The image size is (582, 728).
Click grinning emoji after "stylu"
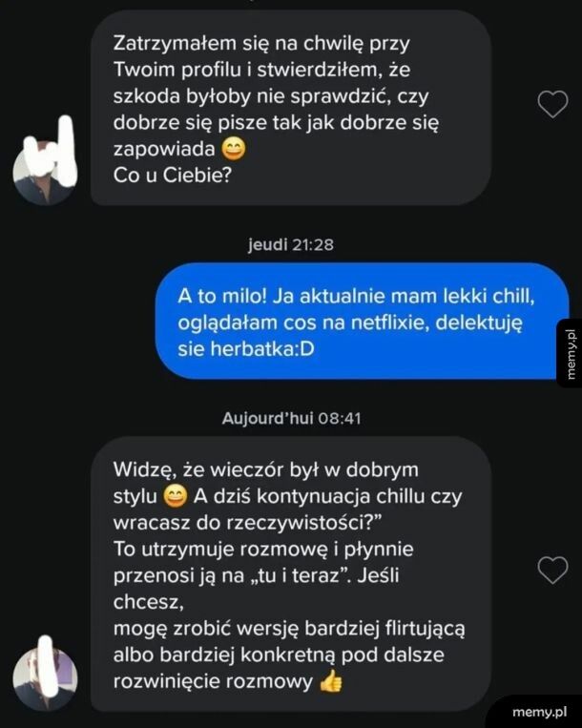(x=175, y=496)
